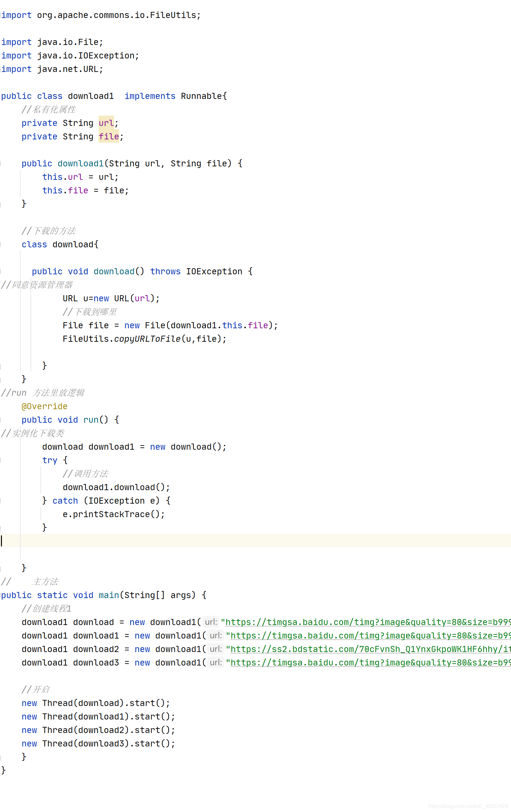Click comment '//私有化属性'

(48, 110)
